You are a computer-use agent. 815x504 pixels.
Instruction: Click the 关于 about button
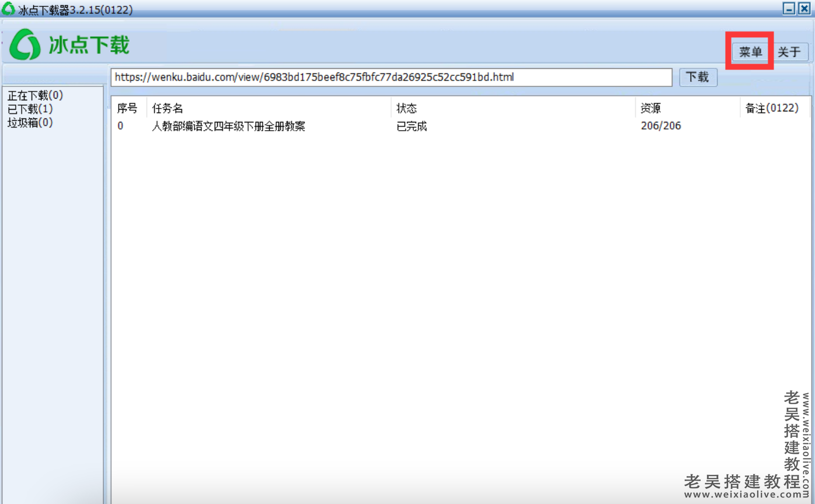pyautogui.click(x=789, y=52)
